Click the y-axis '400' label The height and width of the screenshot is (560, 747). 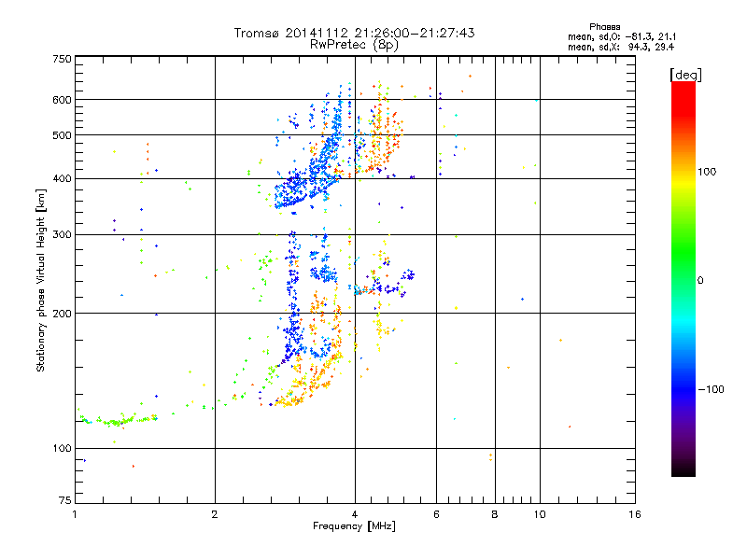click(62, 178)
